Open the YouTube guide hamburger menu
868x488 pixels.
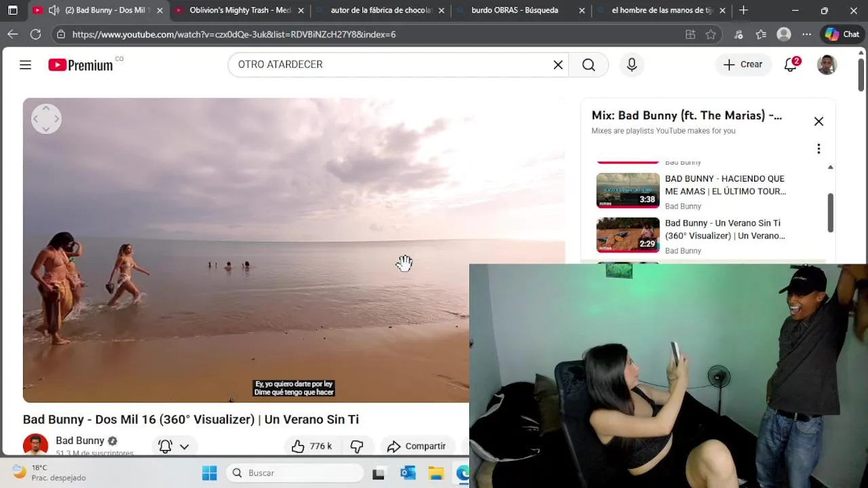click(x=25, y=65)
